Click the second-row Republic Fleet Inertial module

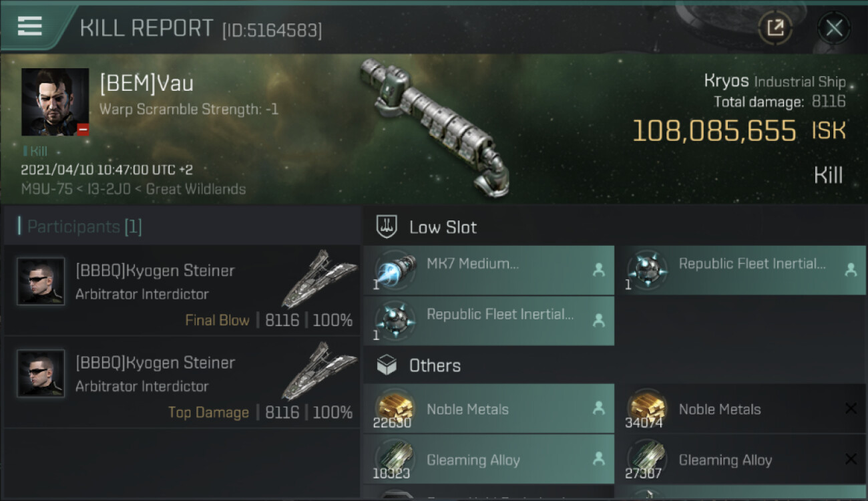(488, 321)
